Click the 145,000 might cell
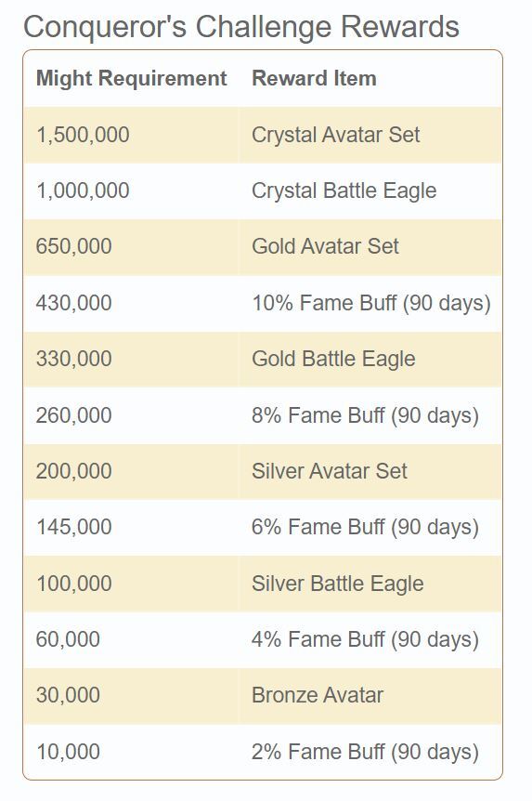 [x=74, y=527]
